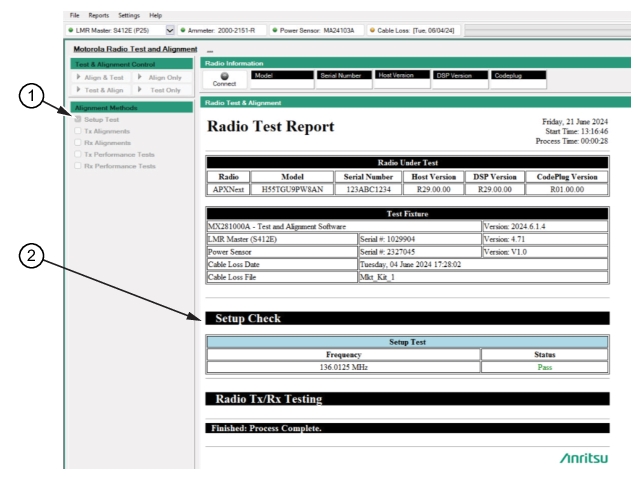Screen dimensions: 639x477
Task: Click the Radio Tx/Rx Testing section header
Action: (408, 399)
